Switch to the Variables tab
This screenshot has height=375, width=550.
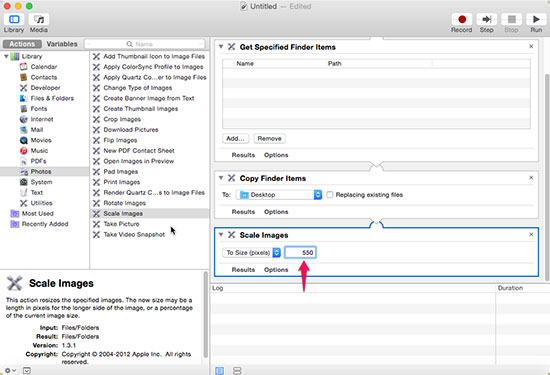(62, 44)
